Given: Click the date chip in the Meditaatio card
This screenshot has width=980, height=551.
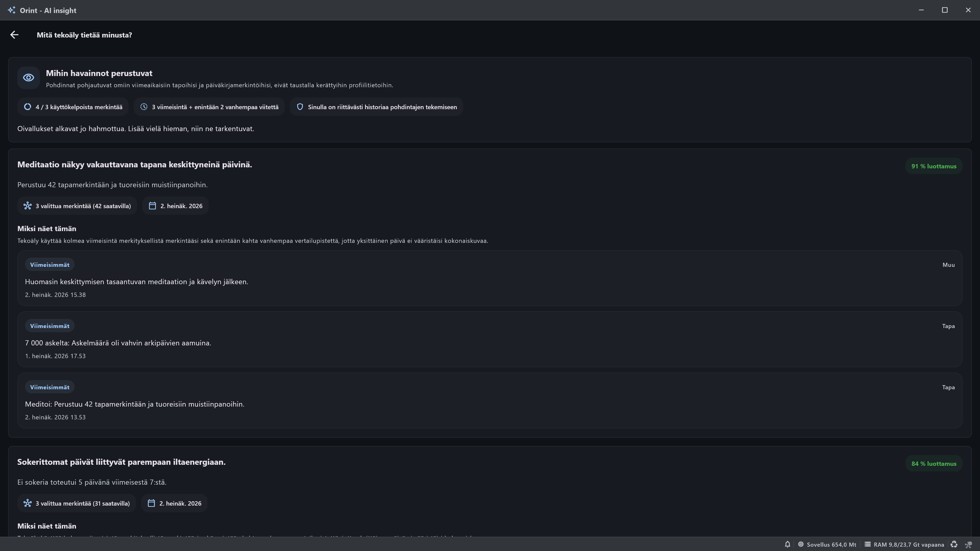Looking at the screenshot, I should click(x=175, y=206).
